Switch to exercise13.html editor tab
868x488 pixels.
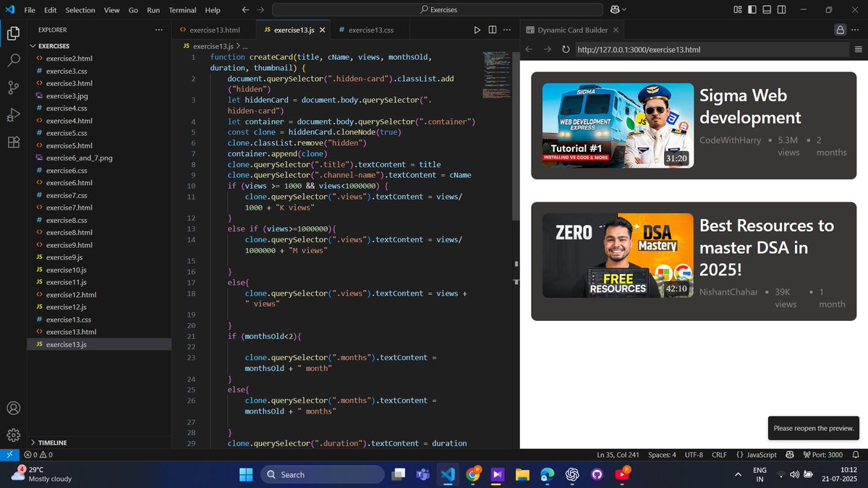pos(213,30)
